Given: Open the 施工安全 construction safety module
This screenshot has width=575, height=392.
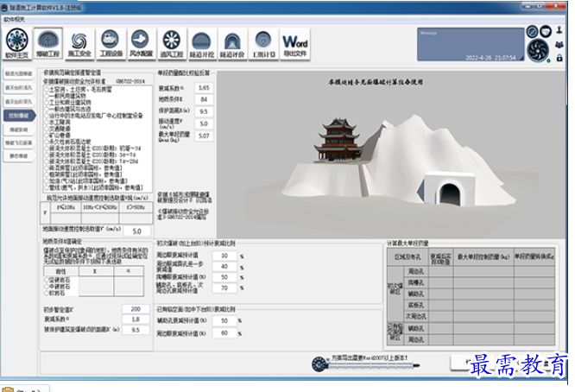Looking at the screenshot, I should [x=79, y=44].
